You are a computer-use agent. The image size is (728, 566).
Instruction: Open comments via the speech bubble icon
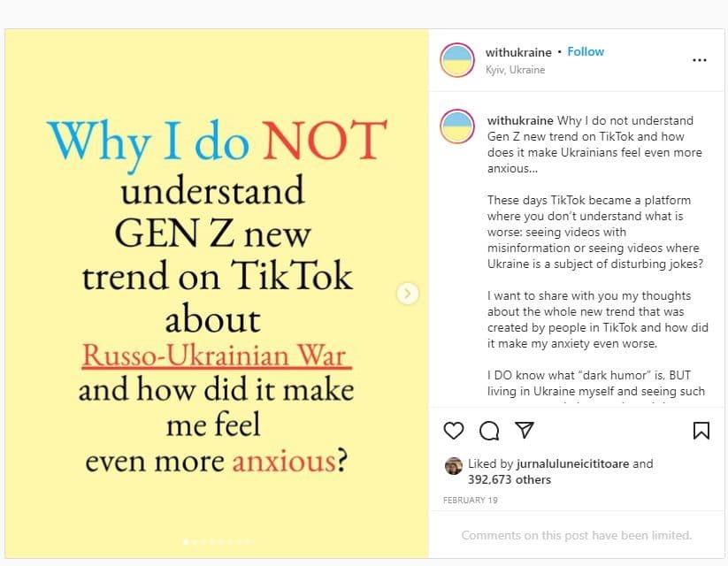coord(489,431)
